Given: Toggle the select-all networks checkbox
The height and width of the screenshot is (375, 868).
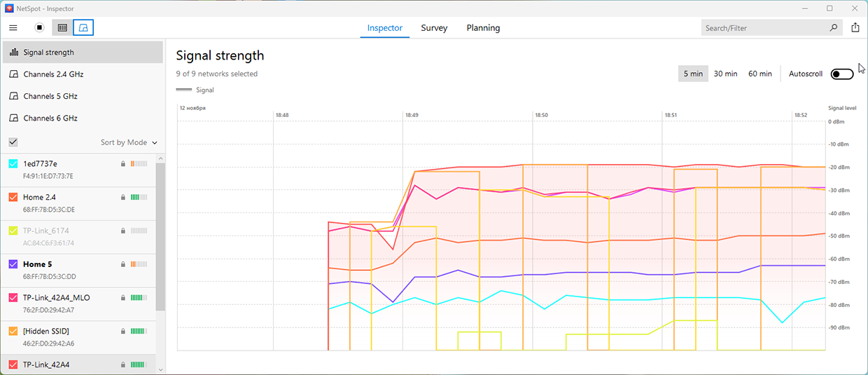Looking at the screenshot, I should 13,142.
